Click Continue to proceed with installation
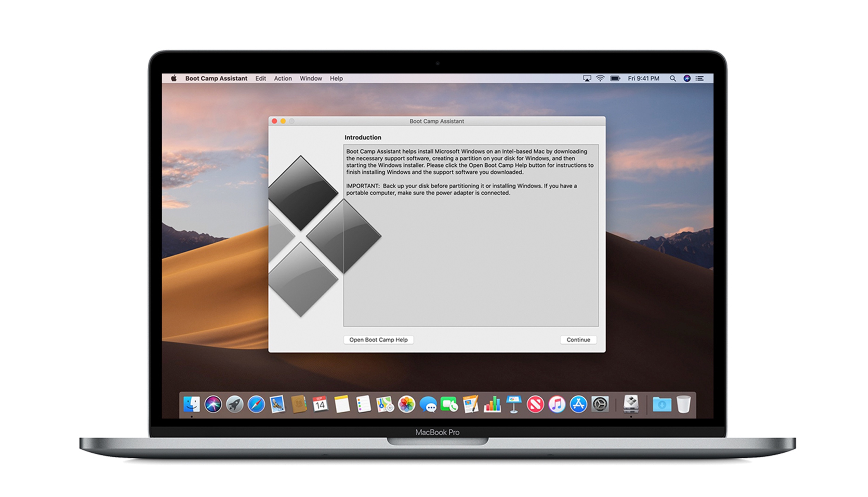The width and height of the screenshot is (868, 497). pyautogui.click(x=578, y=340)
